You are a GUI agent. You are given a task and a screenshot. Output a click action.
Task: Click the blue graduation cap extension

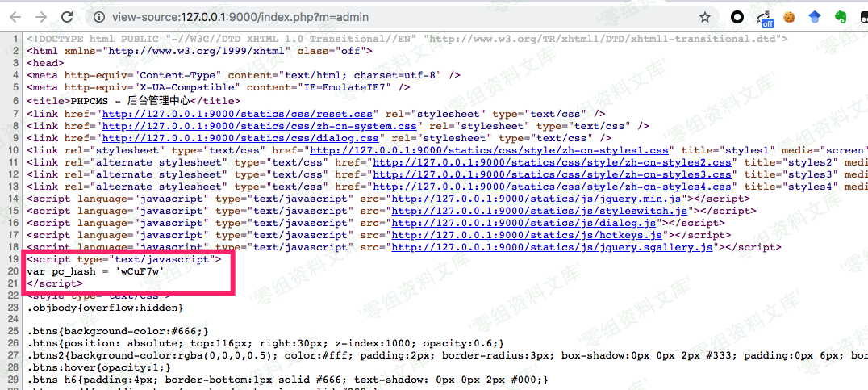pos(816,16)
